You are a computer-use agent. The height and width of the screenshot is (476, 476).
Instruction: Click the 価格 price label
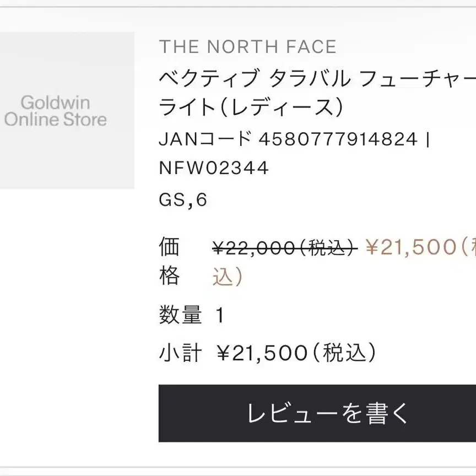click(169, 261)
